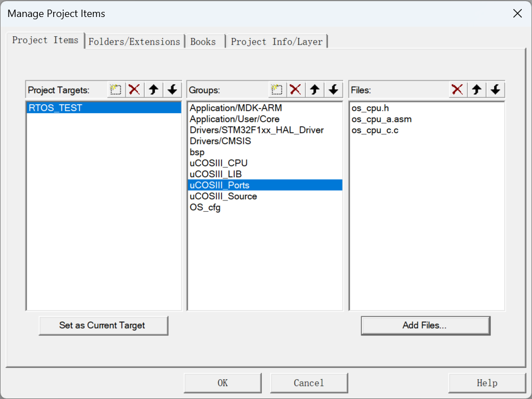The width and height of the screenshot is (532, 399).
Task: Move file down in list
Action: 495,89
